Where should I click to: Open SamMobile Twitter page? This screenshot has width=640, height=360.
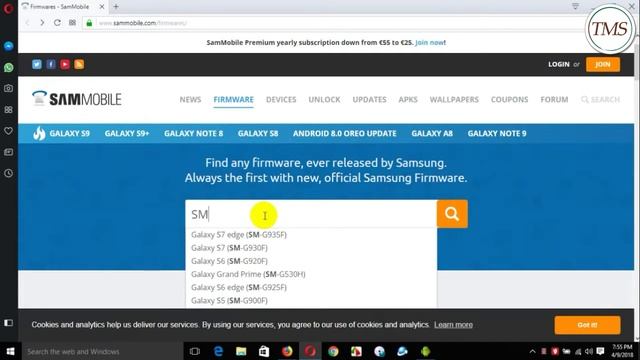pyautogui.click(x=37, y=64)
